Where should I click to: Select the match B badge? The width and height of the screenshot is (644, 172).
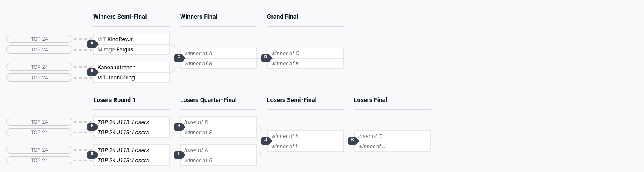[92, 72]
